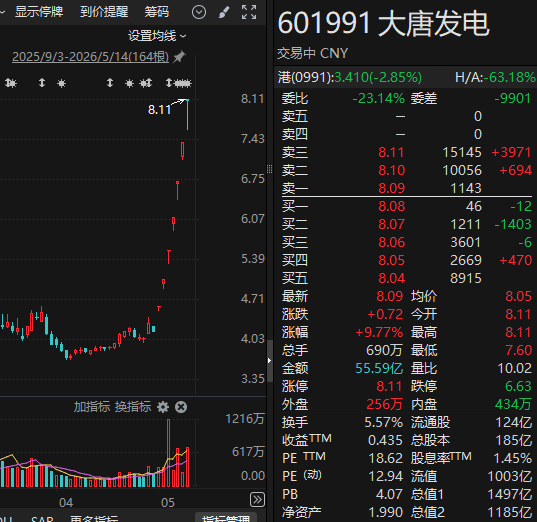The height and width of the screenshot is (522, 537).
Task: Click the double-chevron icon beside the date axis
Action: [258, 499]
